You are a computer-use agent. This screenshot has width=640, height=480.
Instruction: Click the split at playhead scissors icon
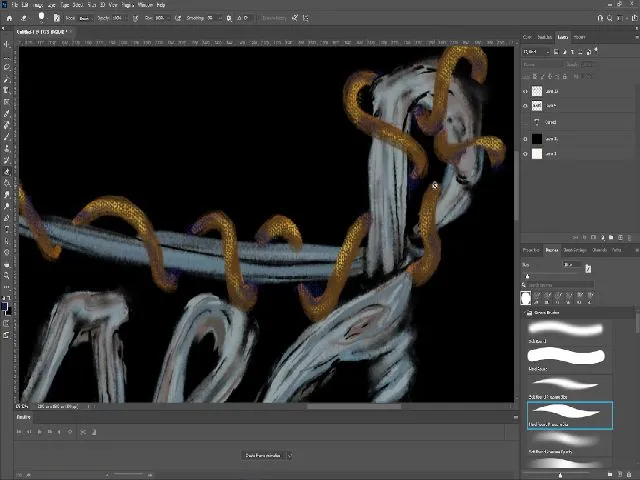pos(83,432)
